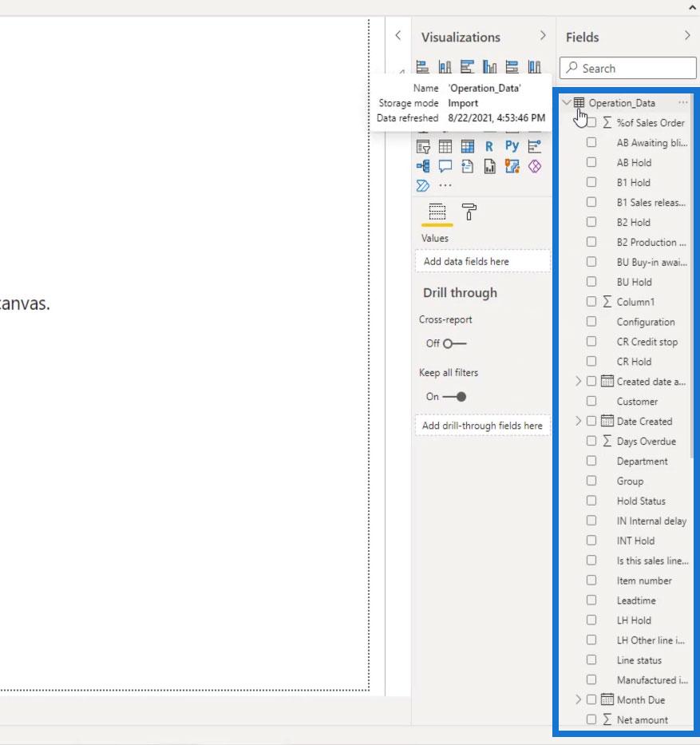
Task: Select the 100% stacked bar chart visual
Action: pyautogui.click(x=512, y=66)
